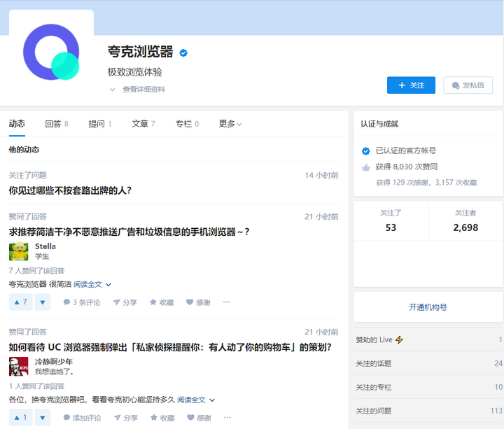504x429 pixels.
Task: Open the 回答 8 tab
Action: (x=57, y=124)
